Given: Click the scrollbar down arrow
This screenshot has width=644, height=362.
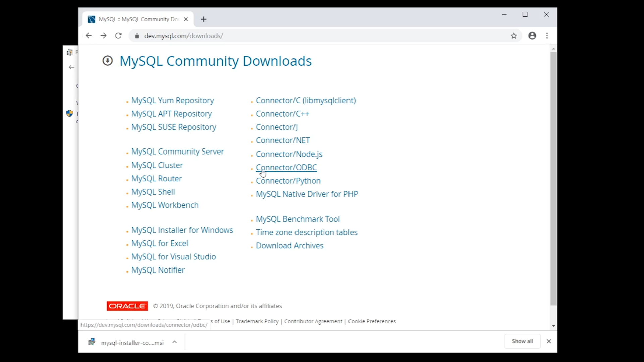Looking at the screenshot, I should pyautogui.click(x=553, y=326).
